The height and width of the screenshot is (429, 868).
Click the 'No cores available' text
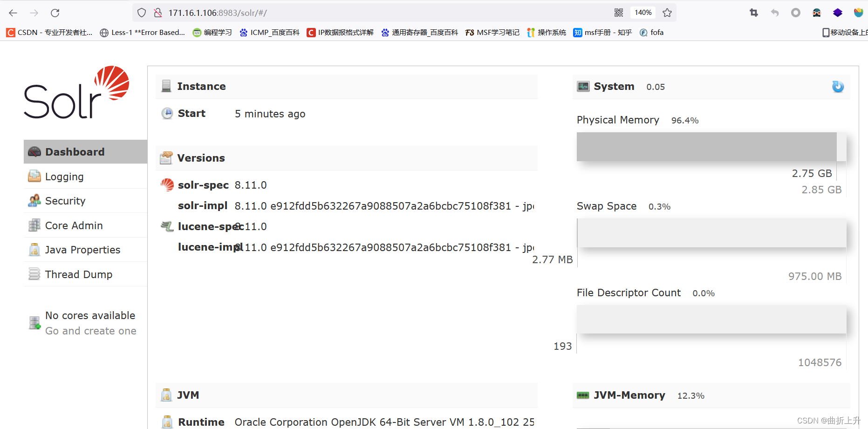pyautogui.click(x=90, y=315)
